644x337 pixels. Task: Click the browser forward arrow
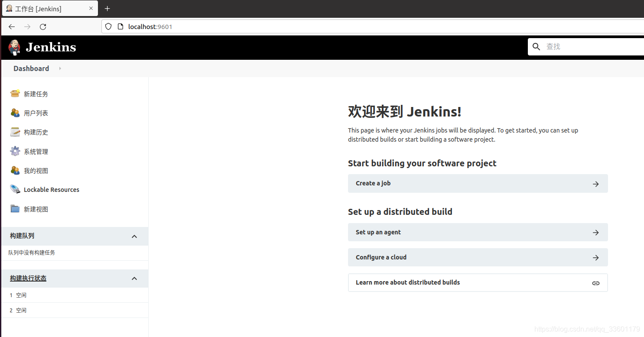(27, 27)
